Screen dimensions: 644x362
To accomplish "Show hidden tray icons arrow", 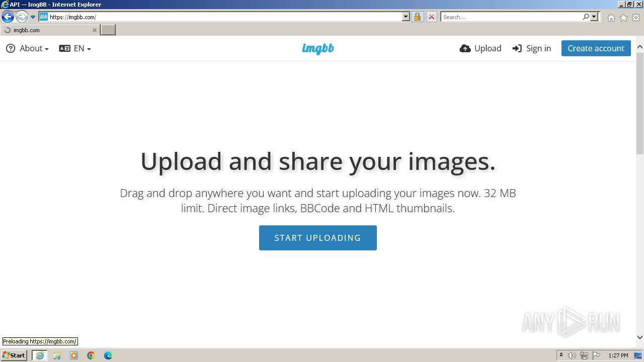I will point(561,355).
